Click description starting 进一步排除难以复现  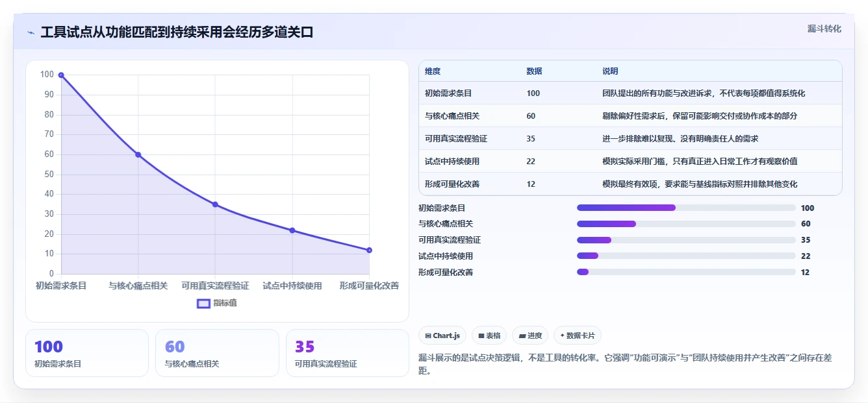(x=680, y=139)
